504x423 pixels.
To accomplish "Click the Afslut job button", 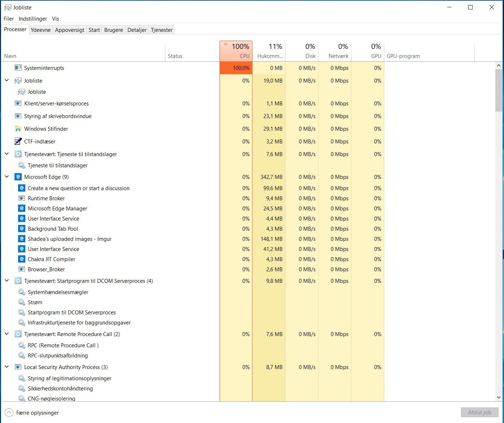I will [479, 412].
